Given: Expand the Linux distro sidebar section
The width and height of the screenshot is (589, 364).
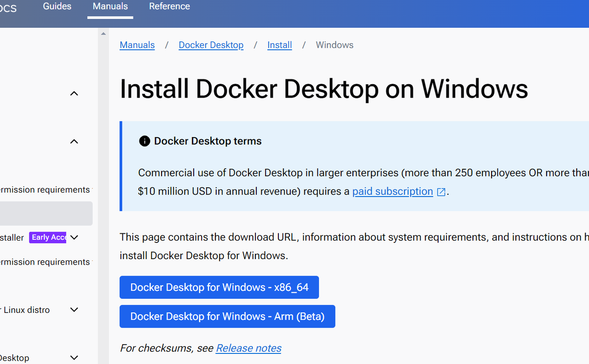Looking at the screenshot, I should [x=74, y=310].
